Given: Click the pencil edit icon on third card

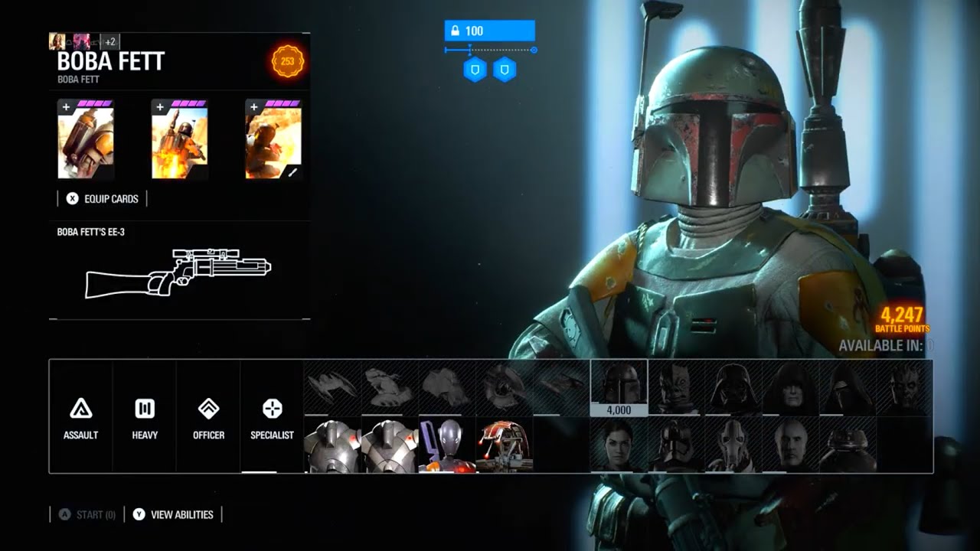Looking at the screenshot, I should 292,172.
